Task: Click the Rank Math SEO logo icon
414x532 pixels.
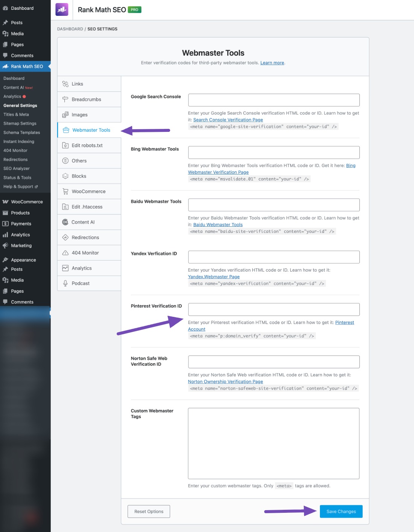Action: [x=61, y=9]
